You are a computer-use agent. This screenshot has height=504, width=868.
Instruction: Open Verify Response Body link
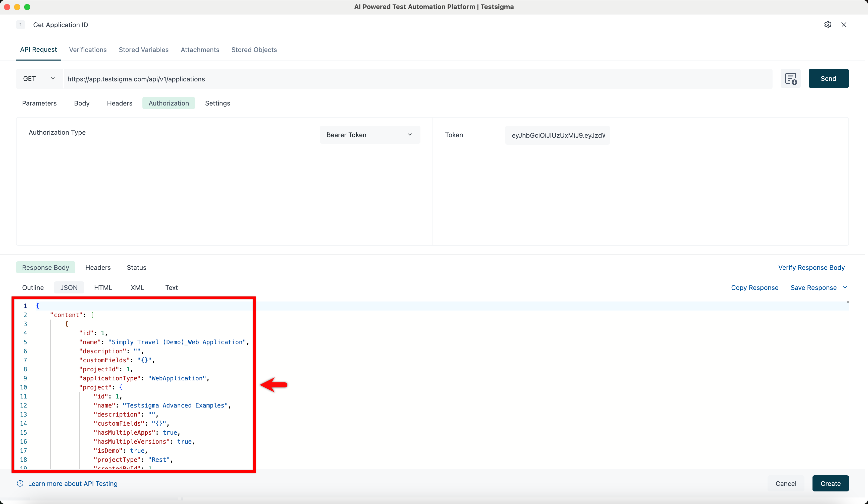click(x=811, y=268)
